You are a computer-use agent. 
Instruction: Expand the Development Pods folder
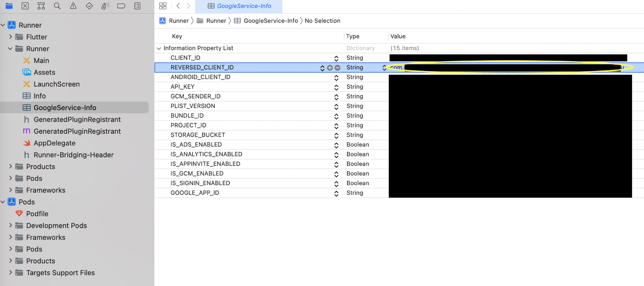(10, 225)
